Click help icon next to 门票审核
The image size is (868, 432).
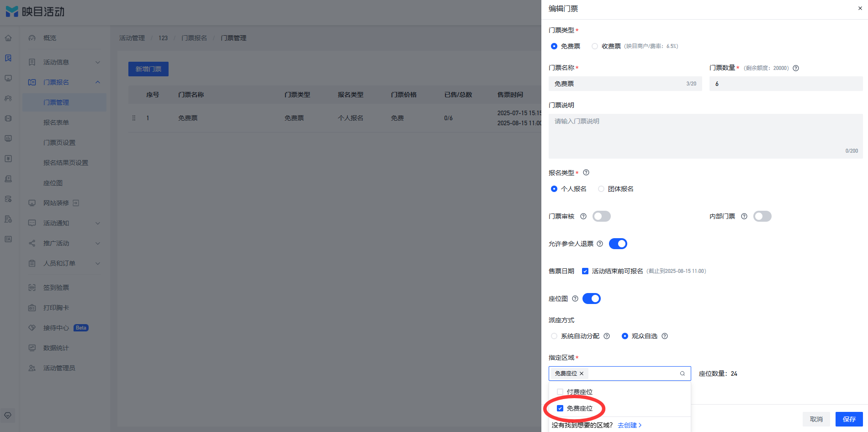tap(583, 216)
